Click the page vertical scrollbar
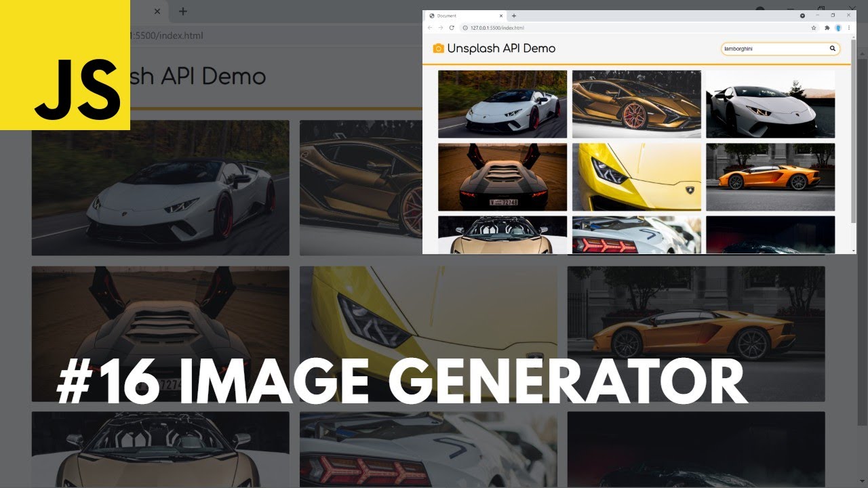The image size is (868, 488). tap(853, 136)
